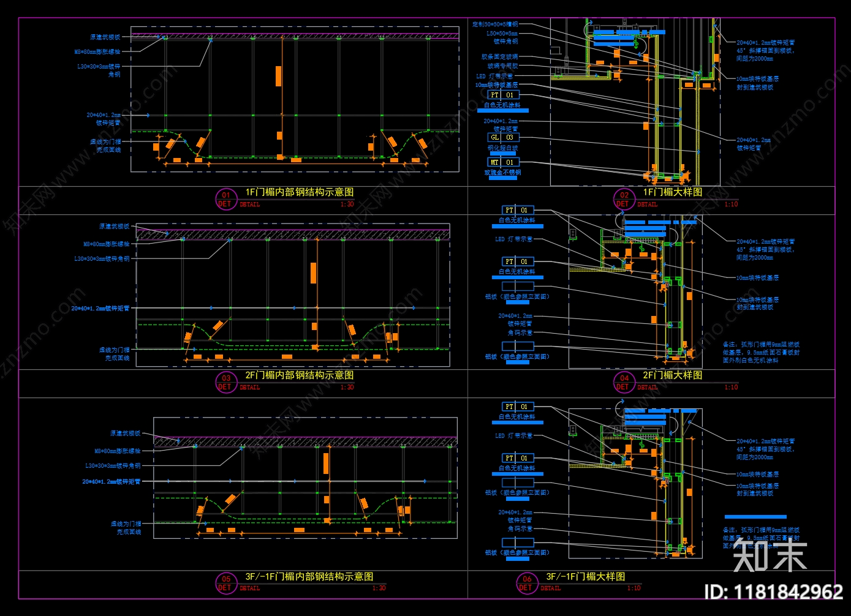Click the 02 DET detail bubble
This screenshot has width=851, height=616.
click(624, 200)
